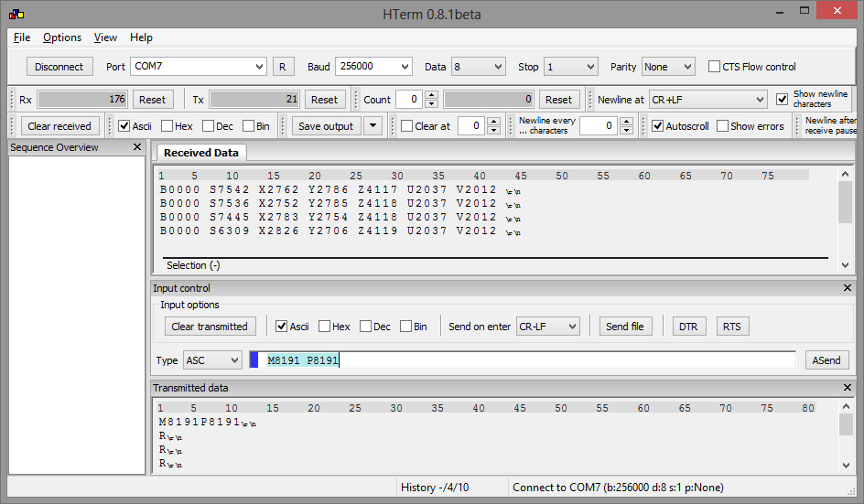Viewport: 864px width, 504px height.
Task: Open the Save output dropdown arrow
Action: point(373,126)
